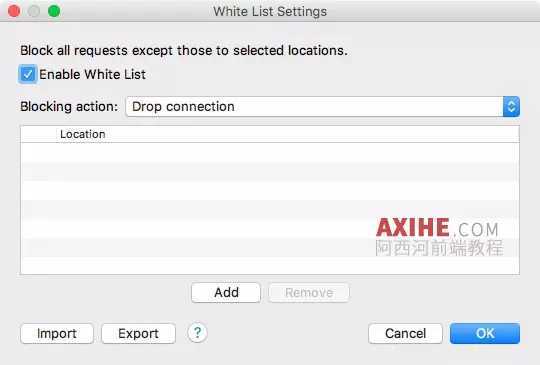Click the green zoom window button

[x=54, y=11]
